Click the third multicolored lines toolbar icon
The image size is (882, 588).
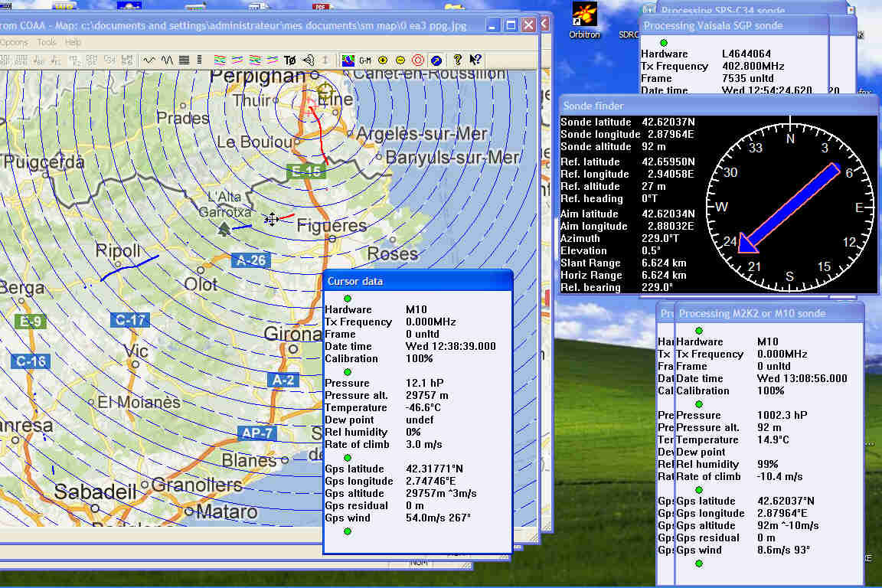(x=255, y=60)
